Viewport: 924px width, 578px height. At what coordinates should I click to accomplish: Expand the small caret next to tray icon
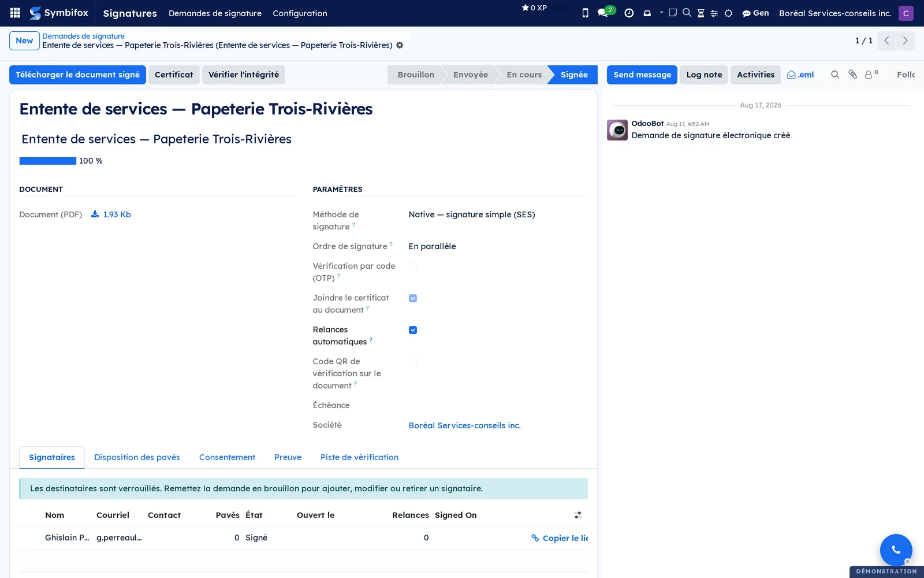click(661, 12)
